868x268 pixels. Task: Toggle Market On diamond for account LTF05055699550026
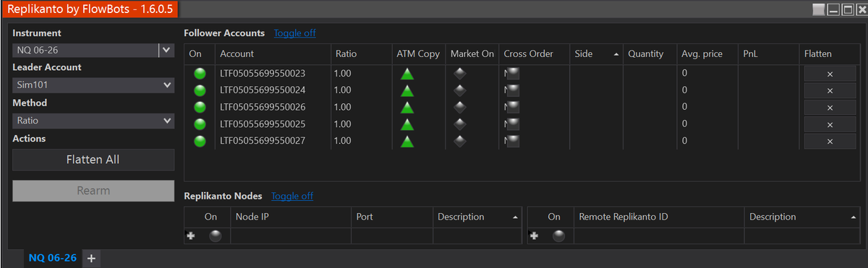coord(459,107)
